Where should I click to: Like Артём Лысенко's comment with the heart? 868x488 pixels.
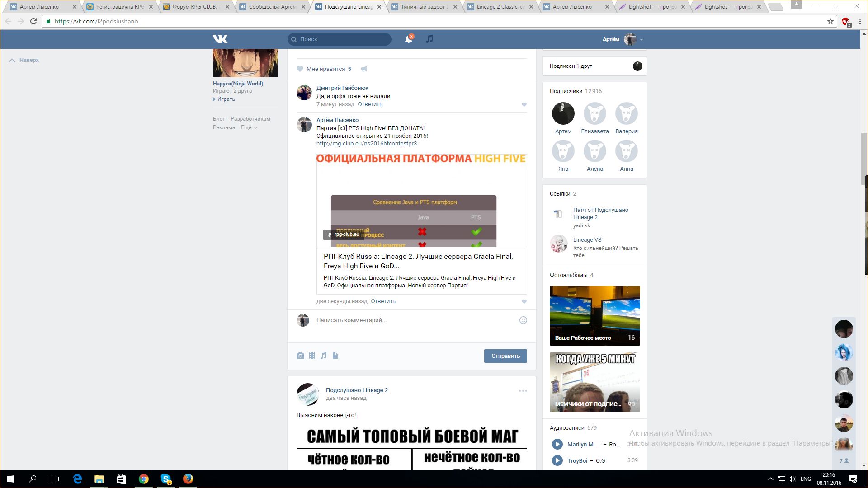(x=524, y=302)
